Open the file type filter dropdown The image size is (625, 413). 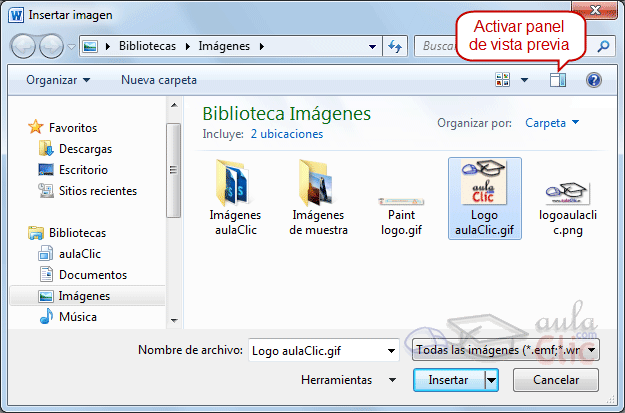pyautogui.click(x=506, y=350)
